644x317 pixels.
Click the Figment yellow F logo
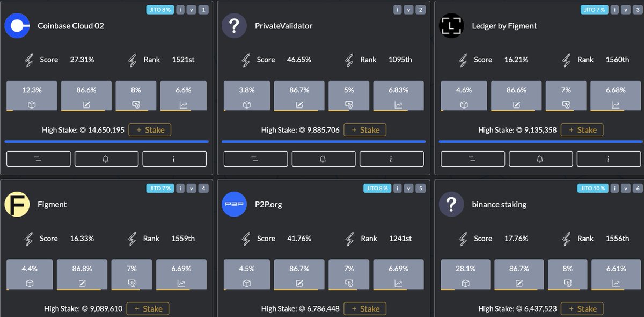tap(17, 205)
